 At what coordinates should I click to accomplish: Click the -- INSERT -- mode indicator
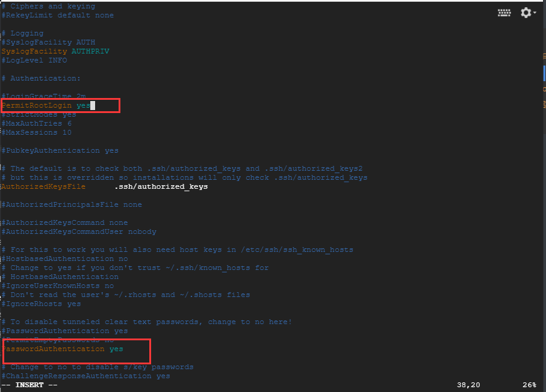pyautogui.click(x=29, y=384)
